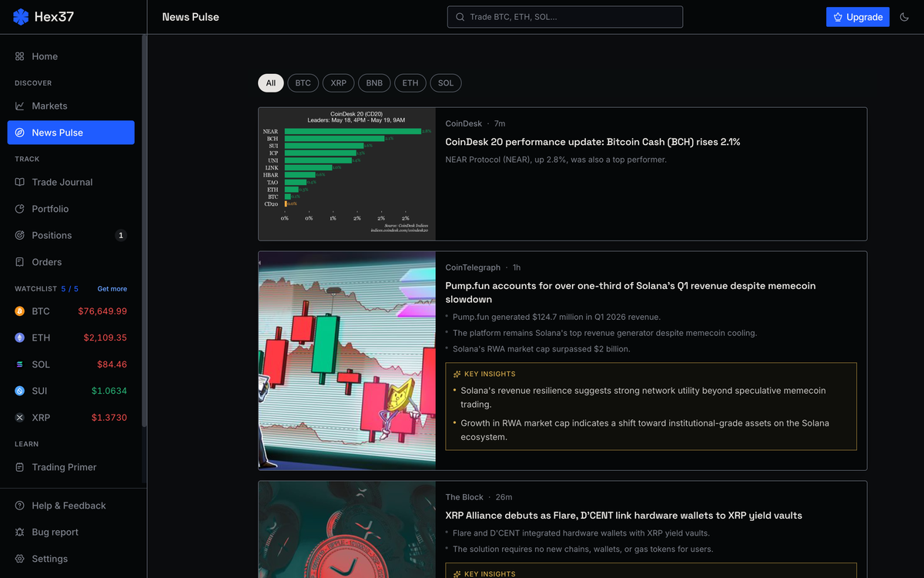The height and width of the screenshot is (578, 924).
Task: Go to Markets section
Action: pyautogui.click(x=71, y=106)
